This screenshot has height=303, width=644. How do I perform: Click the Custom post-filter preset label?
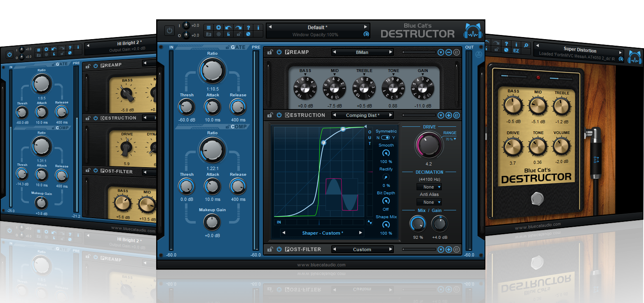362,249
